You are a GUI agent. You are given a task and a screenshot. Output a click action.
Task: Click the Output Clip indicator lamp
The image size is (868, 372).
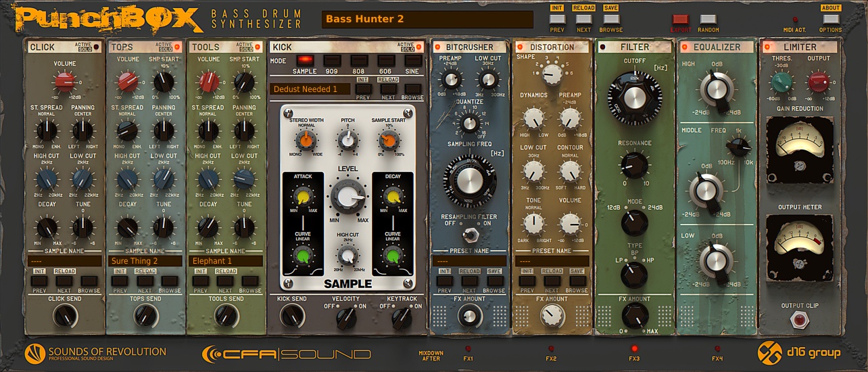800,320
